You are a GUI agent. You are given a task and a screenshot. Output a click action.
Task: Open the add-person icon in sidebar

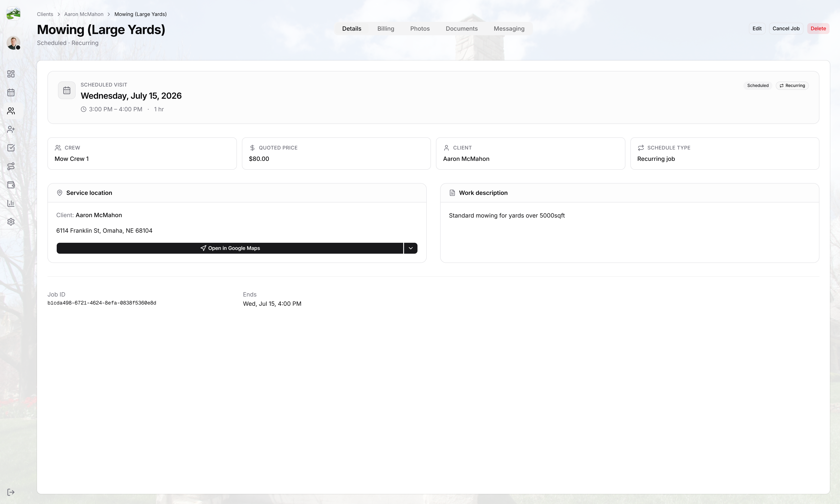coord(11,129)
